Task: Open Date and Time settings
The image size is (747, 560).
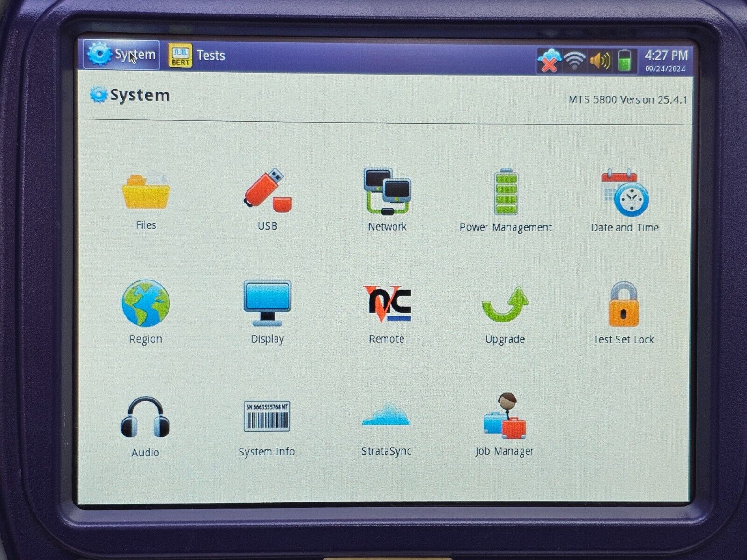Action: [625, 193]
